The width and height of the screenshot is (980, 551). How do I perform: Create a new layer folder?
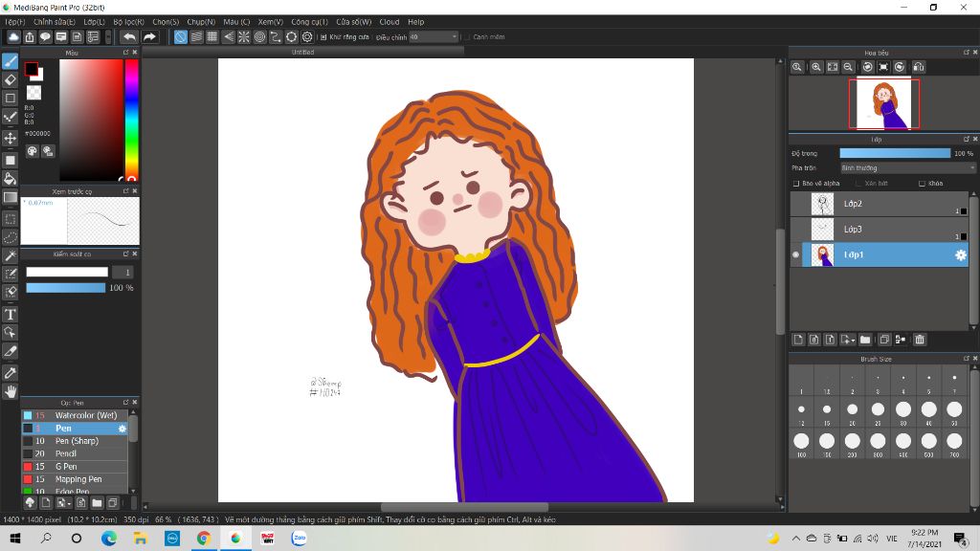point(865,340)
